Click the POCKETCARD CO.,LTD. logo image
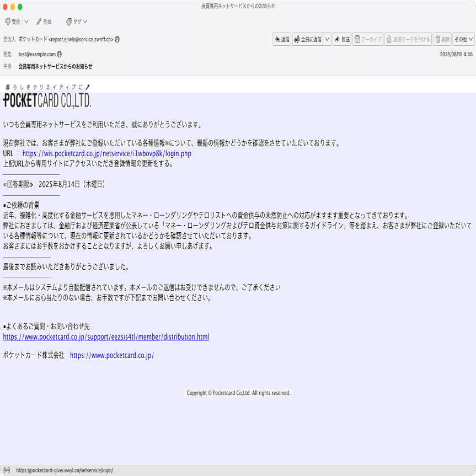Viewport: 476px width, 476px height. [49, 99]
